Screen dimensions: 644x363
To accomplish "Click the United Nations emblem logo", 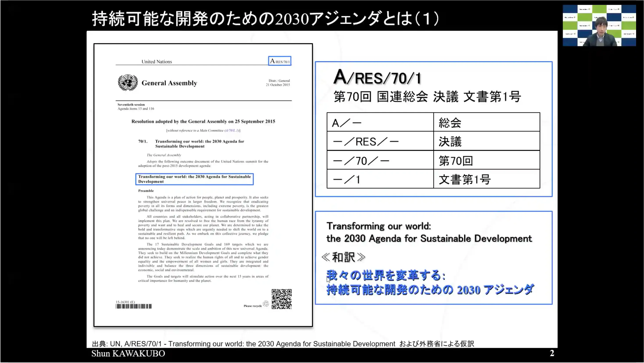I will 128,82.
